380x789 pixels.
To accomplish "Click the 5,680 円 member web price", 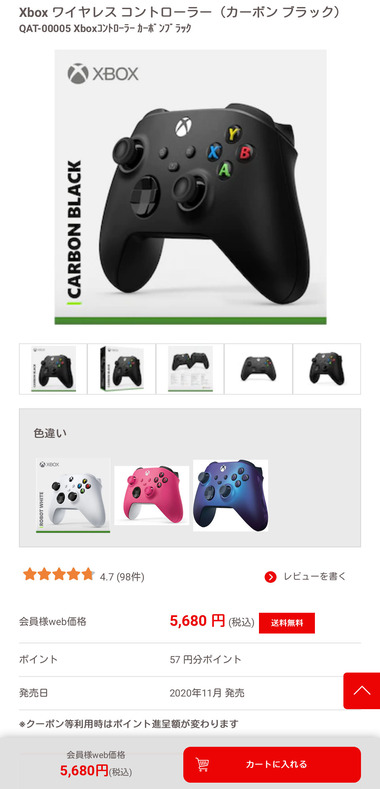I will (x=197, y=621).
